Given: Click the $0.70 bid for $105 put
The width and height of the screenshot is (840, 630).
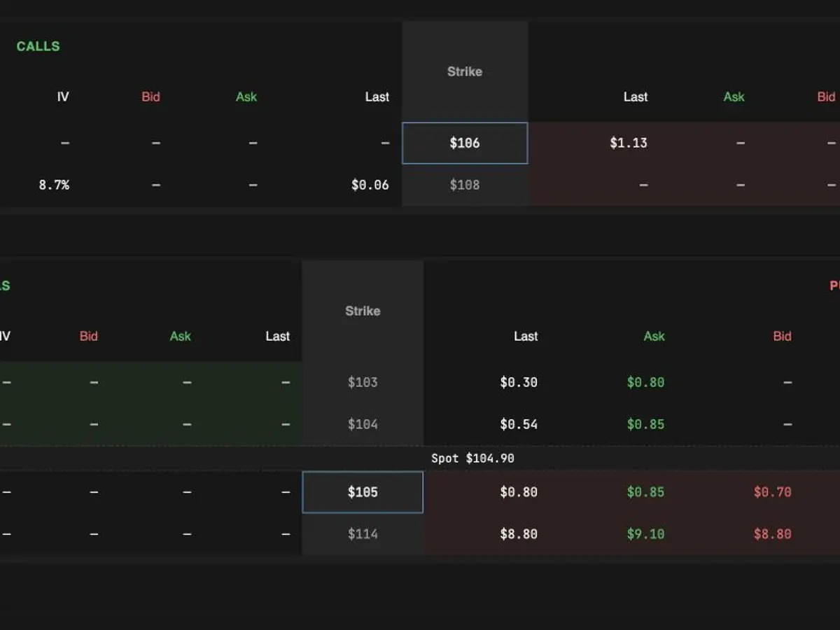Looking at the screenshot, I should coord(773,492).
